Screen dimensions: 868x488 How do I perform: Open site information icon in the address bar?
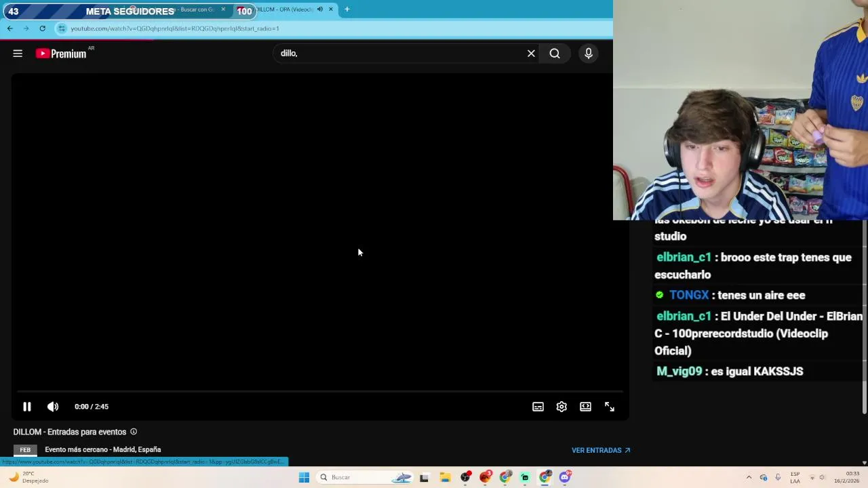(x=62, y=28)
